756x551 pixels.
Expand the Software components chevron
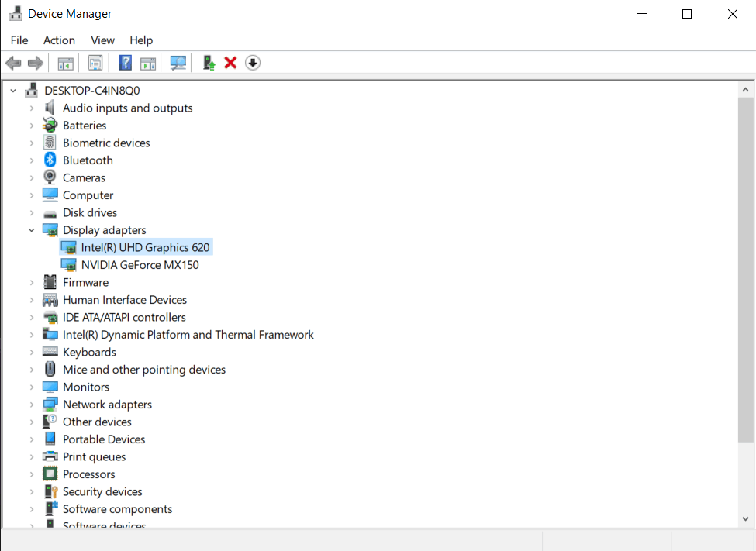pyautogui.click(x=32, y=509)
